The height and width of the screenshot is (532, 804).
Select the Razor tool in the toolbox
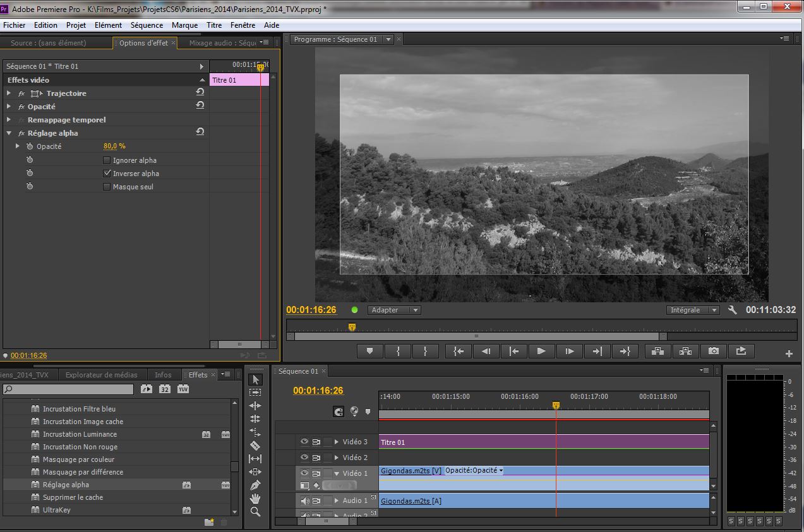255,446
